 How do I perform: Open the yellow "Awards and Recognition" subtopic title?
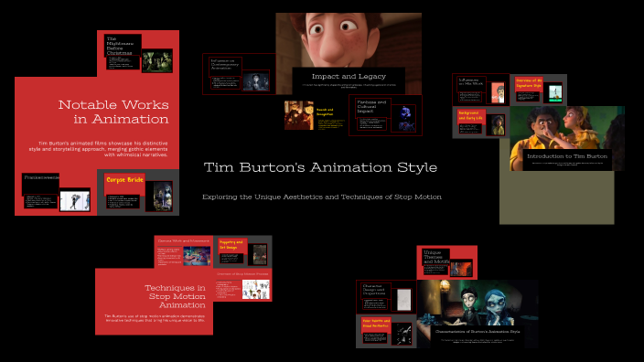click(x=325, y=112)
